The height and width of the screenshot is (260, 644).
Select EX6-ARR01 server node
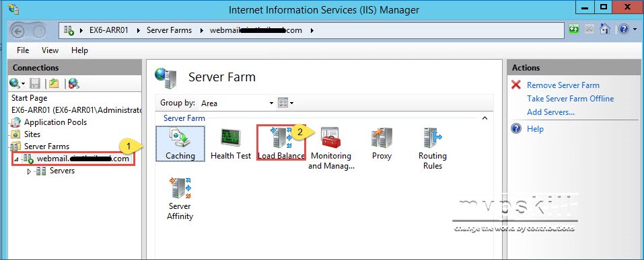coord(77,110)
